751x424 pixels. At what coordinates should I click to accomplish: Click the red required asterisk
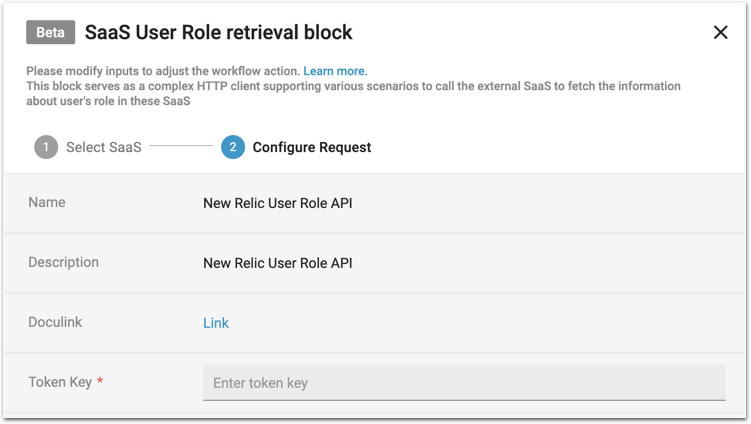(x=100, y=382)
